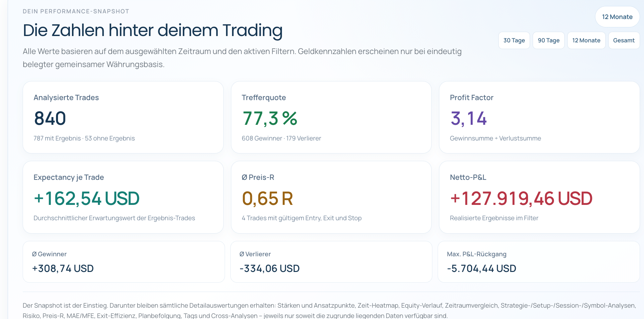
Task: Click the Ø Preis-R value 0,65 R
Action: (267, 199)
